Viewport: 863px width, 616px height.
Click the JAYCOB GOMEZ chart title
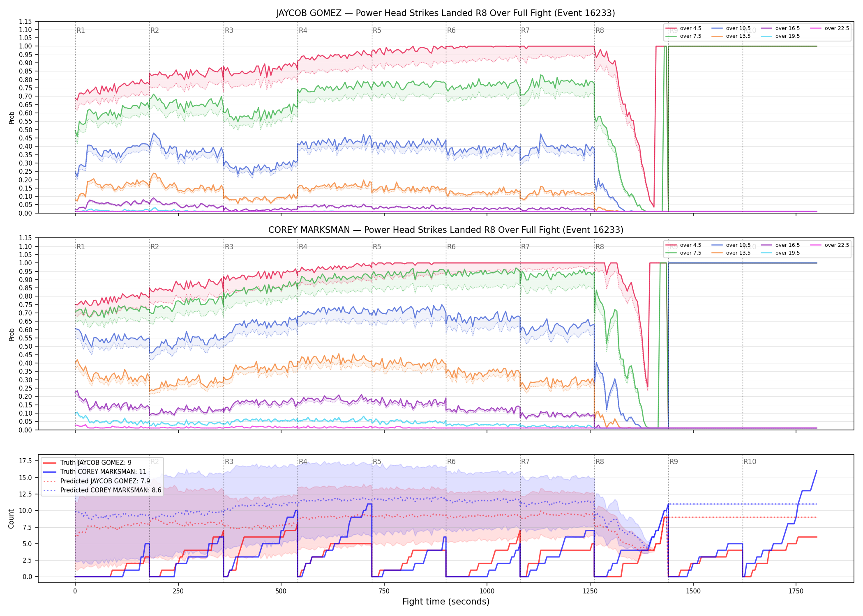(x=445, y=13)
